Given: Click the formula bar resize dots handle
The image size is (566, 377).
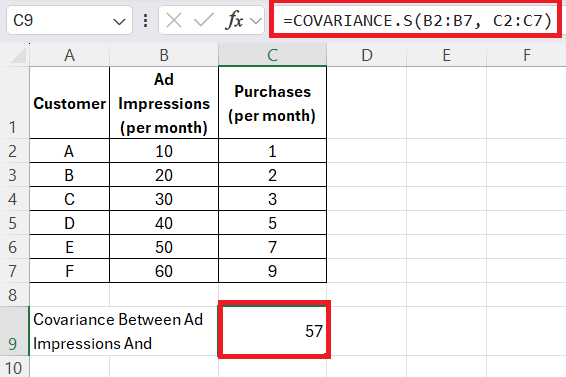Looking at the screenshot, I should (145, 21).
